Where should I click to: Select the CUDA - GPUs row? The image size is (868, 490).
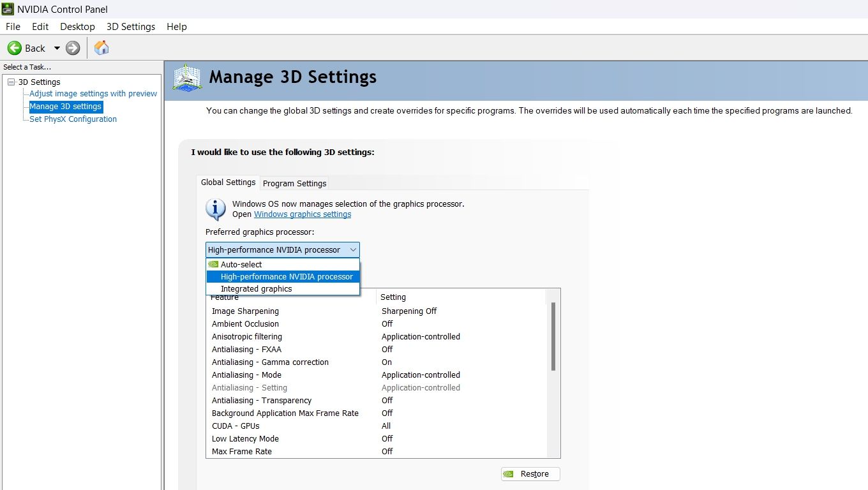tap(377, 426)
